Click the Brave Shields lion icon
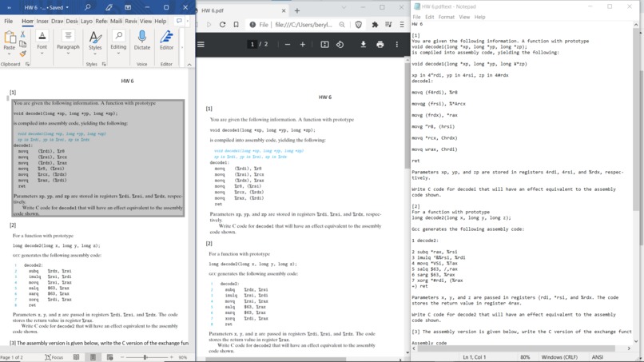644x362 pixels. coord(359,25)
